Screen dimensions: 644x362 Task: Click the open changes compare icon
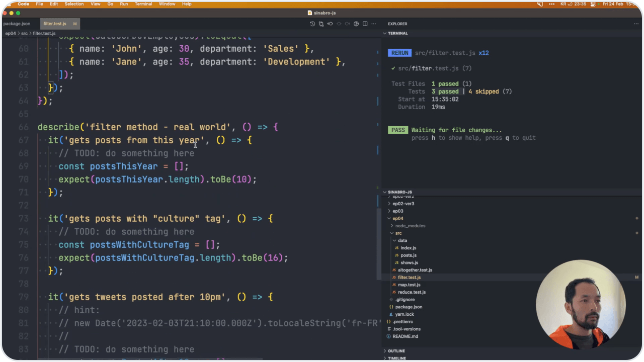(321, 24)
